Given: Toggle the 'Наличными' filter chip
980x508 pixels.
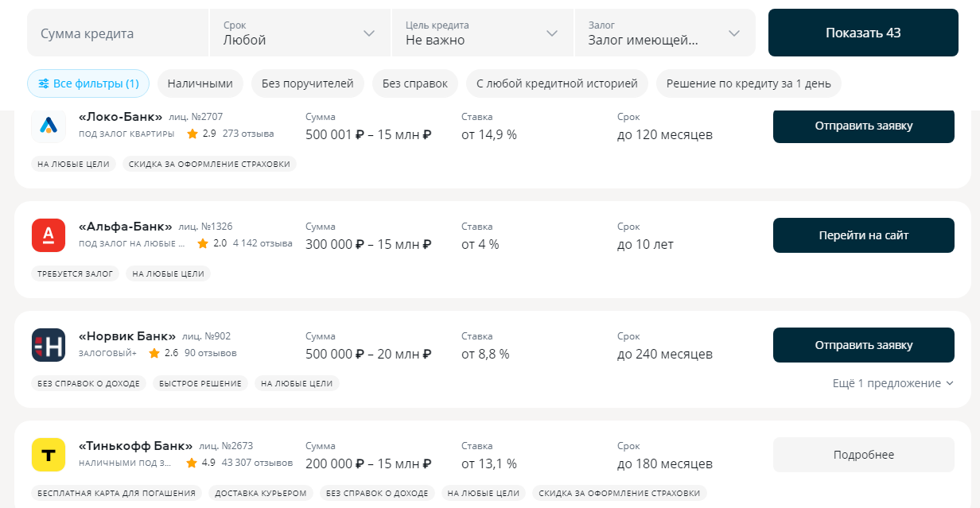Looking at the screenshot, I should [200, 83].
